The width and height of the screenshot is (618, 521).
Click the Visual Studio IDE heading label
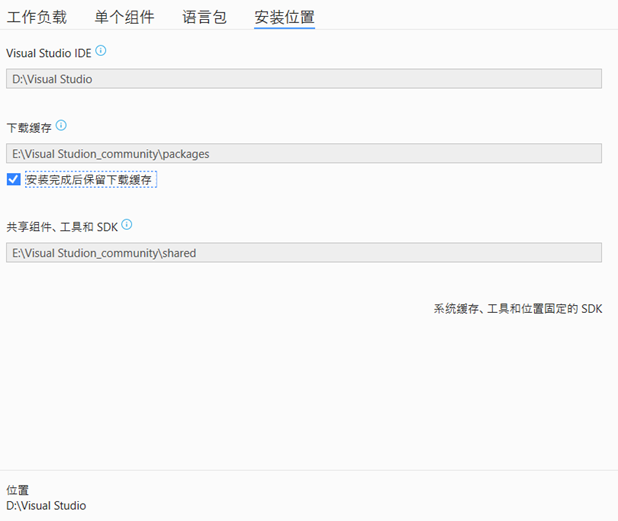pyautogui.click(x=48, y=52)
